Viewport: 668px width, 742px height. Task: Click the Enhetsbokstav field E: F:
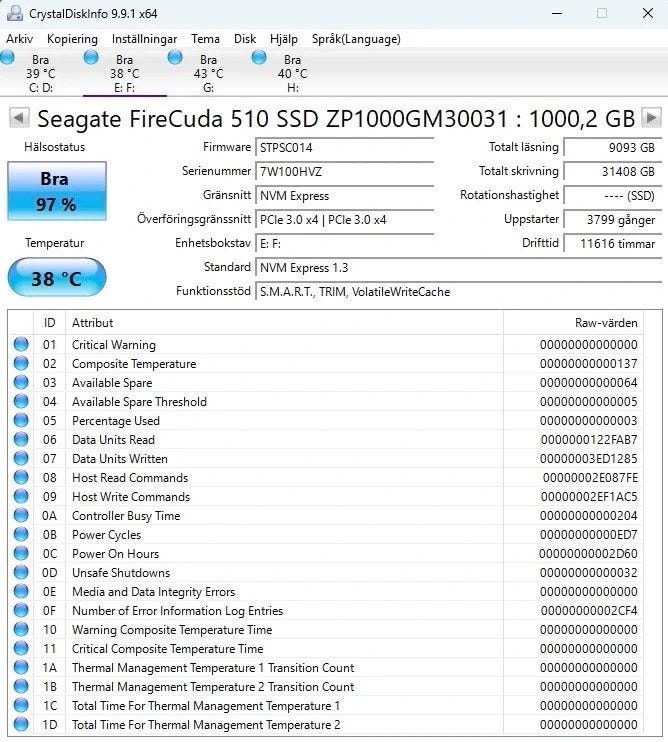344,244
